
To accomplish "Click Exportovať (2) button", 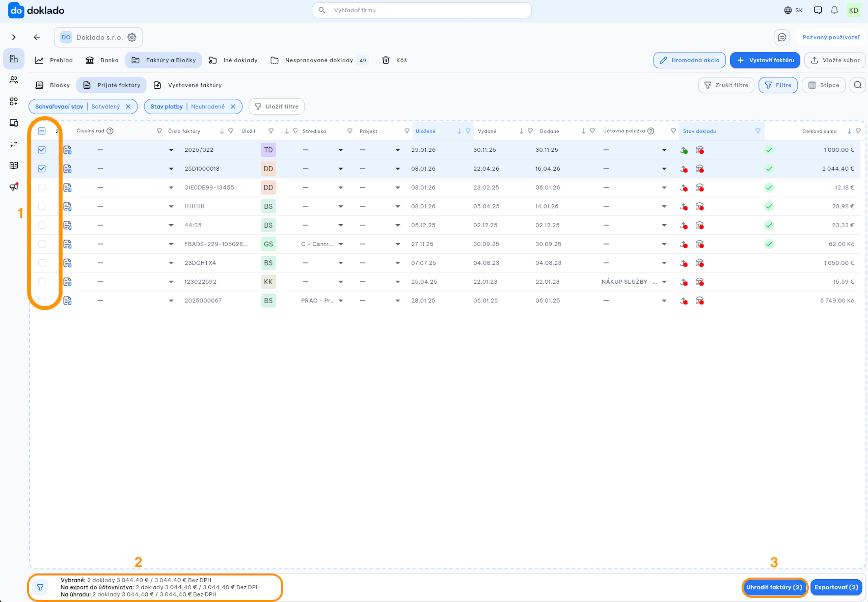I will (836, 587).
